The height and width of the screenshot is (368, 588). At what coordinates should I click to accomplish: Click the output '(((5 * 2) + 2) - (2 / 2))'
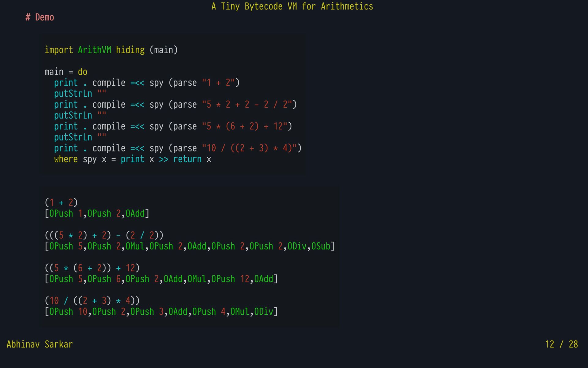coord(104,236)
